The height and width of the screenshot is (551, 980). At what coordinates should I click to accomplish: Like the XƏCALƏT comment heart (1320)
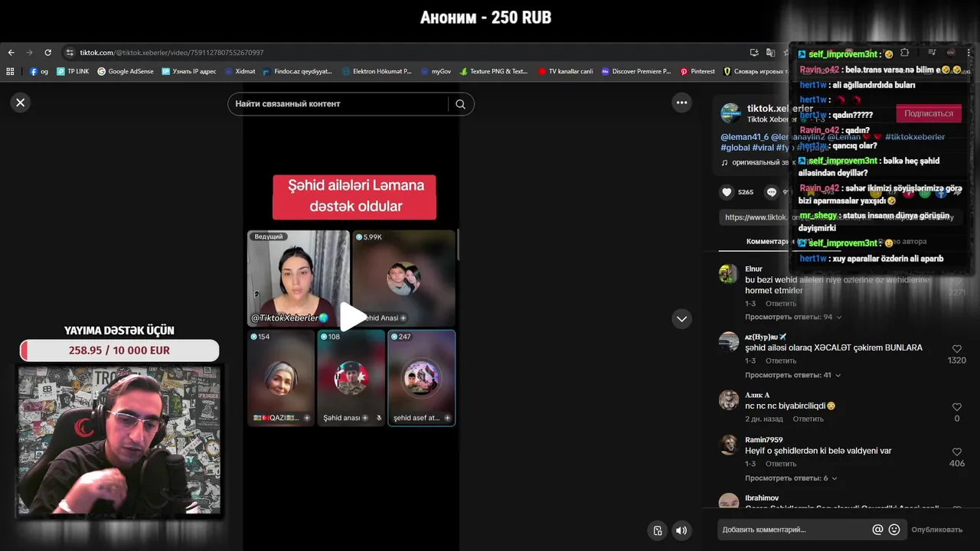pyautogui.click(x=956, y=349)
